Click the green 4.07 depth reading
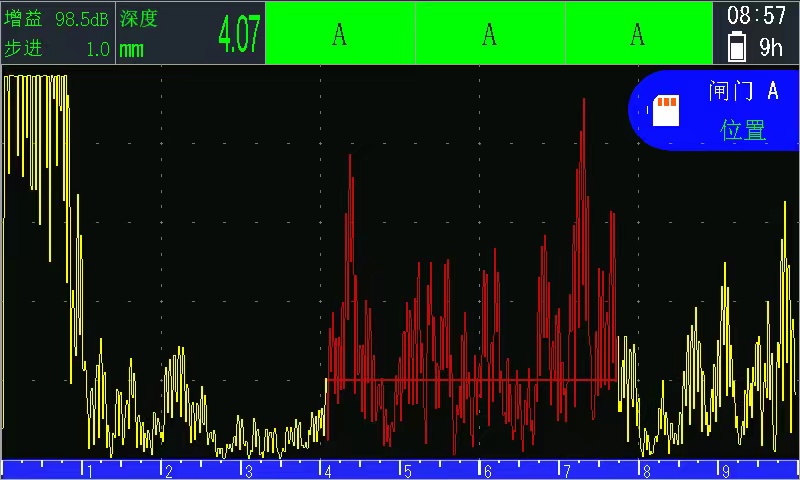Screen dimensions: 800x480 click(239, 34)
